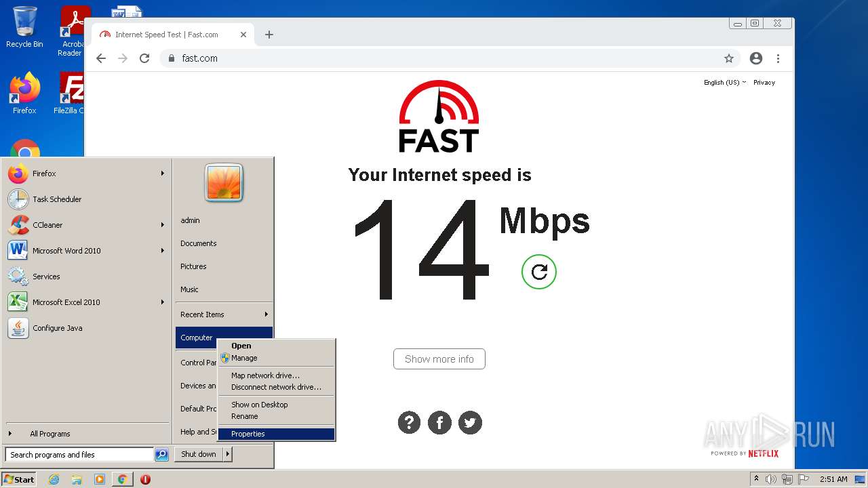Choose Manage in the context menu
868x488 pixels.
(277, 358)
